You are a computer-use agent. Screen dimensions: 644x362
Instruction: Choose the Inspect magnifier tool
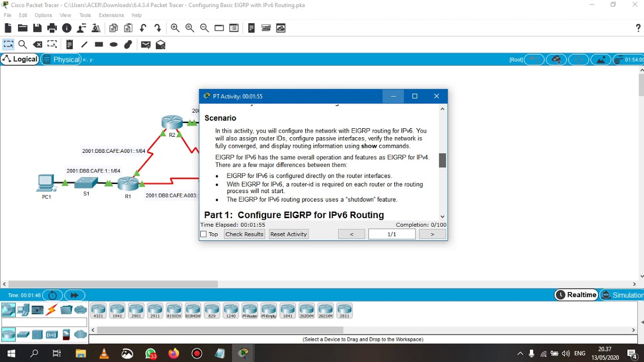(23, 45)
